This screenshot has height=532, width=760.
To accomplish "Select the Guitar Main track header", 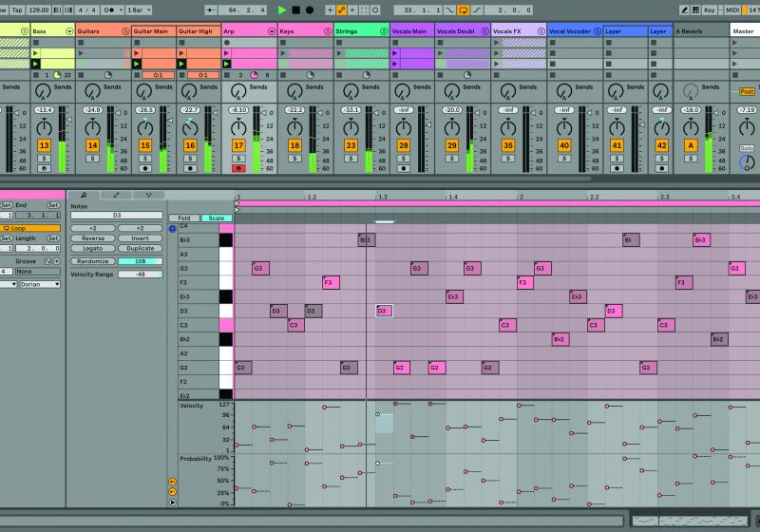I will [154, 31].
